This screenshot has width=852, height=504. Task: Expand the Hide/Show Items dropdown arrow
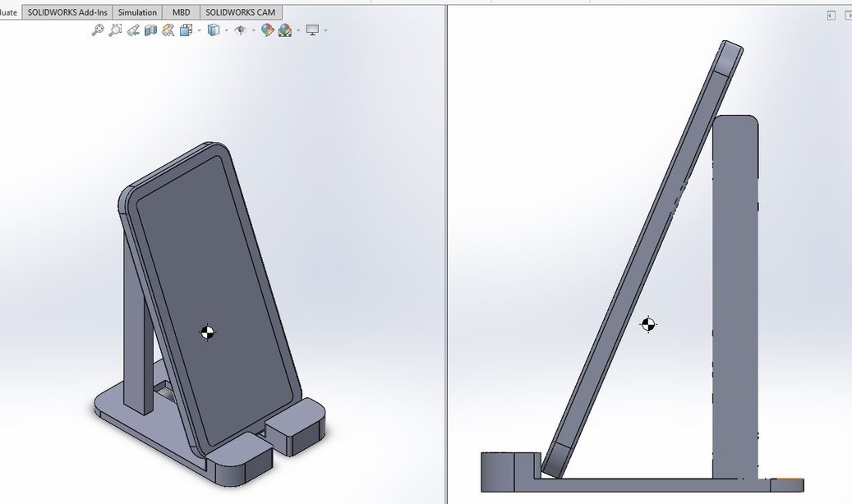click(x=252, y=31)
